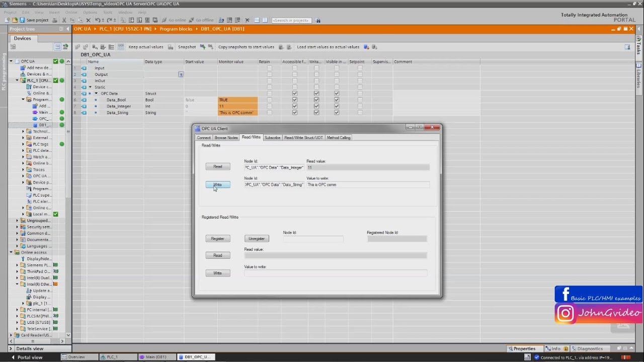This screenshot has height=362, width=644.
Task: Click the Update accessible devices icon
Action: [29, 291]
